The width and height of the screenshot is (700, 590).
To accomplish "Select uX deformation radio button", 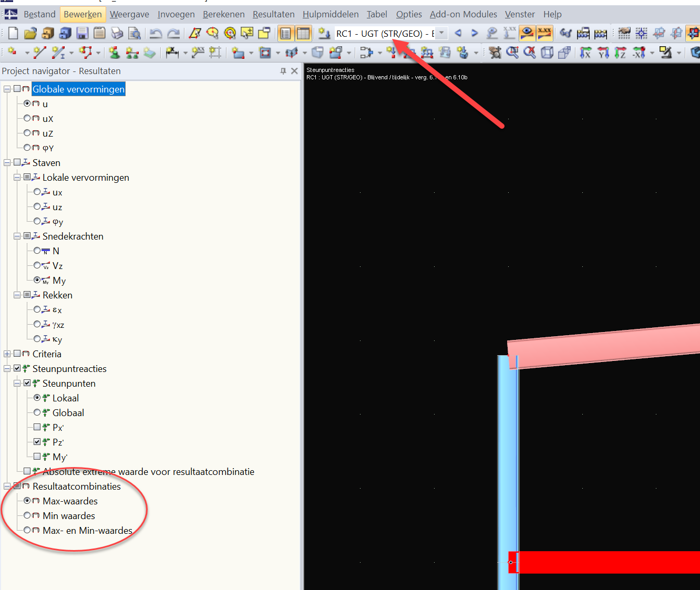I will pyautogui.click(x=27, y=118).
